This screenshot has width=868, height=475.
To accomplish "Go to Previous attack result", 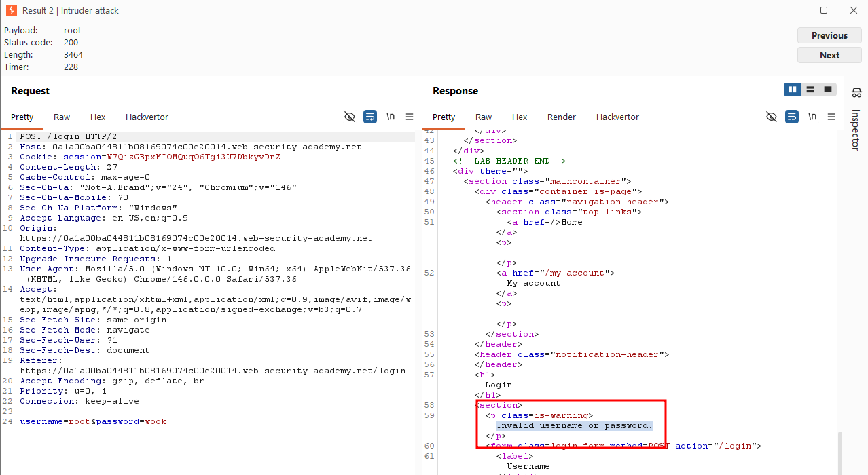I will (829, 35).
